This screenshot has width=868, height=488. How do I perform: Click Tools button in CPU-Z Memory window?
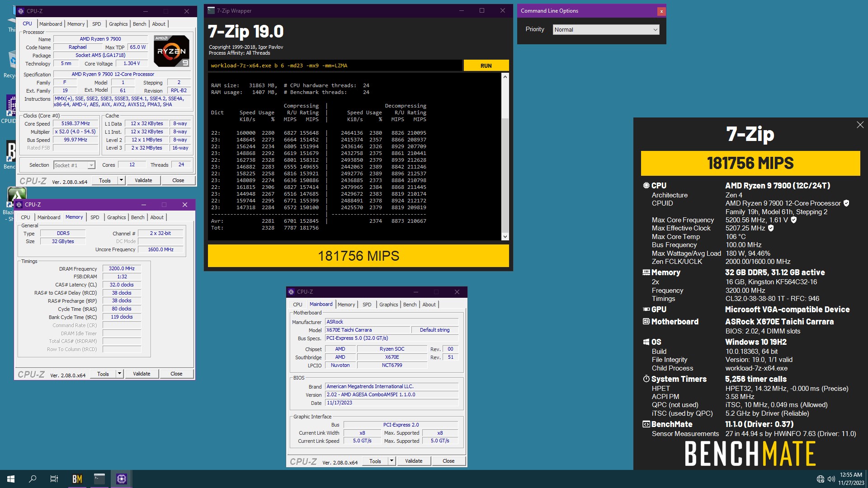[x=103, y=374]
